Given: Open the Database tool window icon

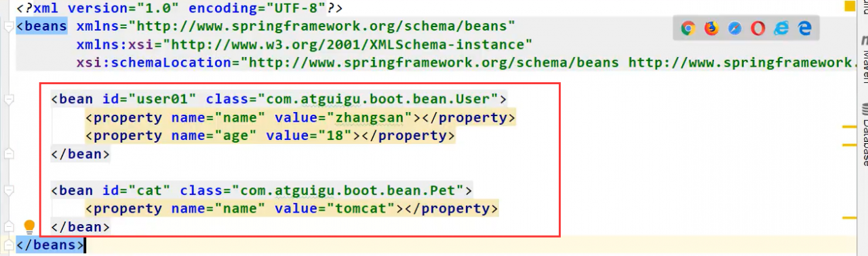Looking at the screenshot, I should point(865,109).
